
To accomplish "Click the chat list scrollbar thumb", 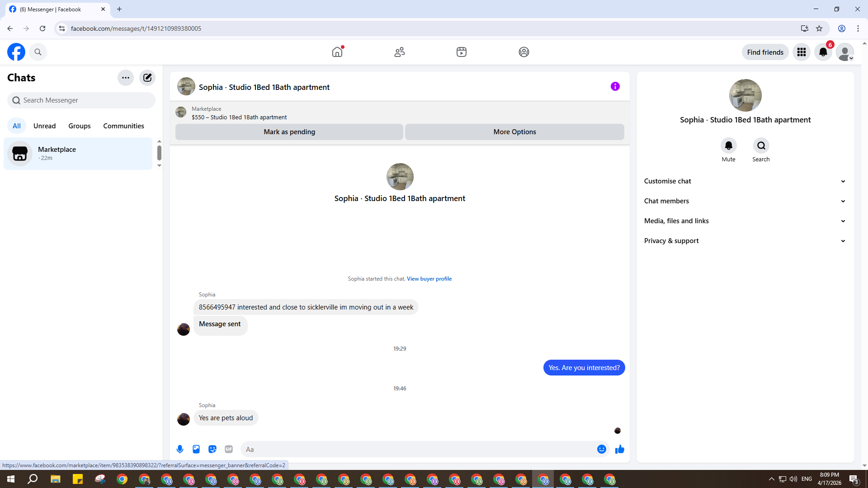I will point(159,153).
